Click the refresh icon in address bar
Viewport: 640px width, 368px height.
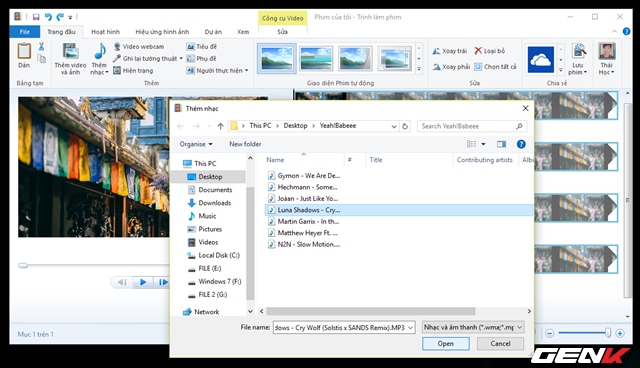[405, 126]
